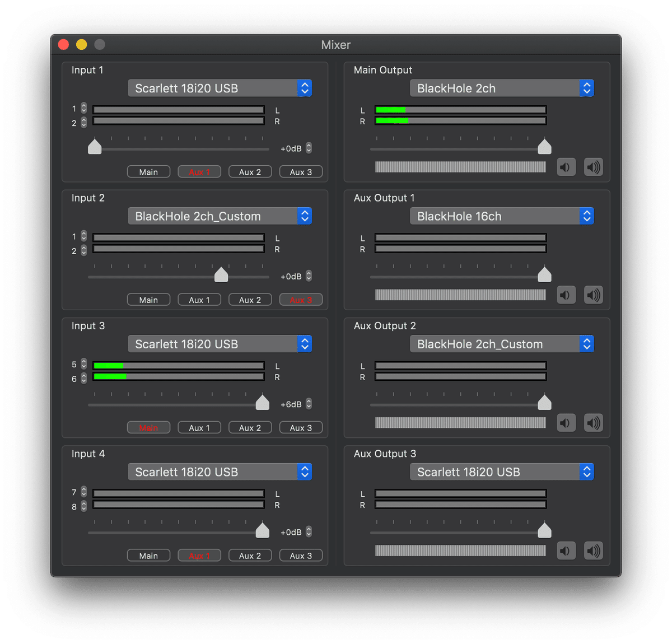Click Input 3 channel 6 stepper

[83, 378]
